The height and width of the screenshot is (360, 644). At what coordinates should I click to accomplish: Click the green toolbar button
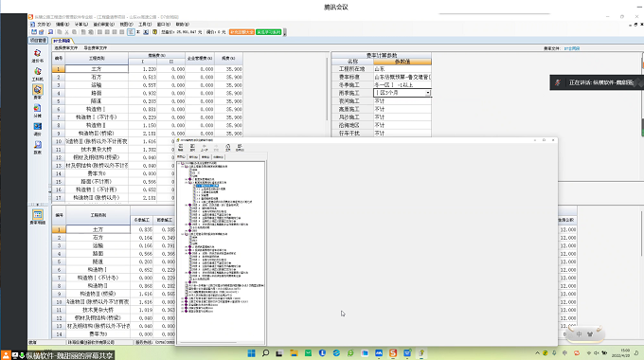tap(269, 32)
